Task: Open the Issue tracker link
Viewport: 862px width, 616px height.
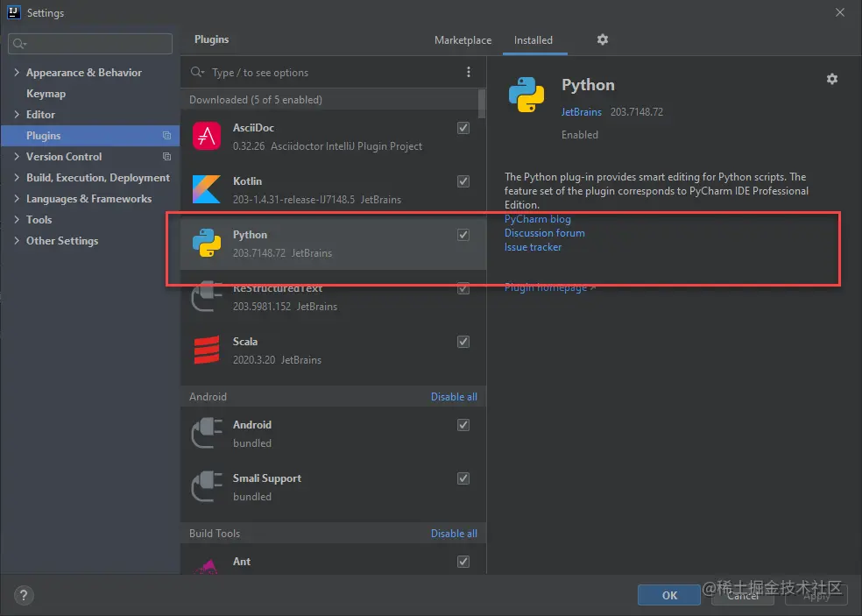Action: pyautogui.click(x=533, y=247)
